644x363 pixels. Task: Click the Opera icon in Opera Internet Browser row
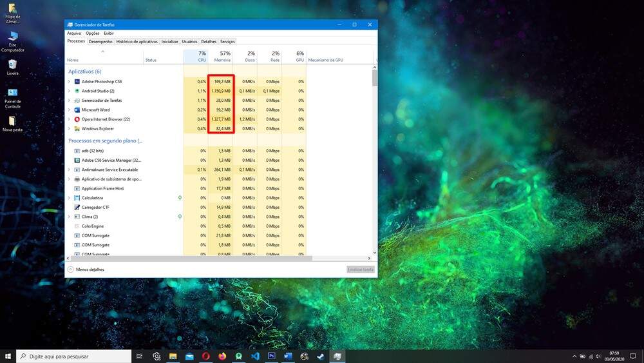point(77,119)
